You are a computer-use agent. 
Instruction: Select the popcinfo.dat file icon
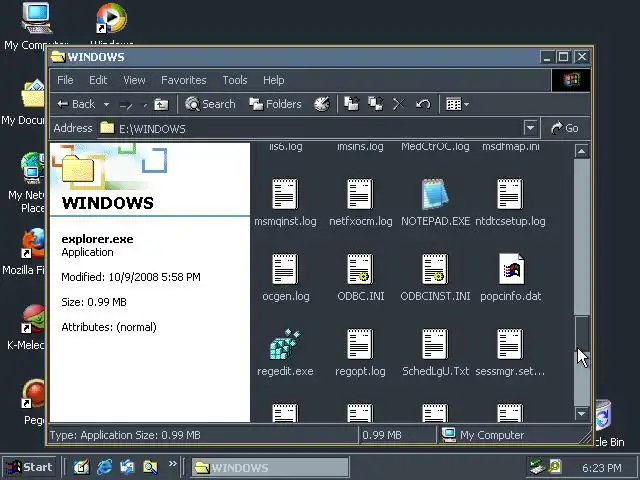[511, 269]
